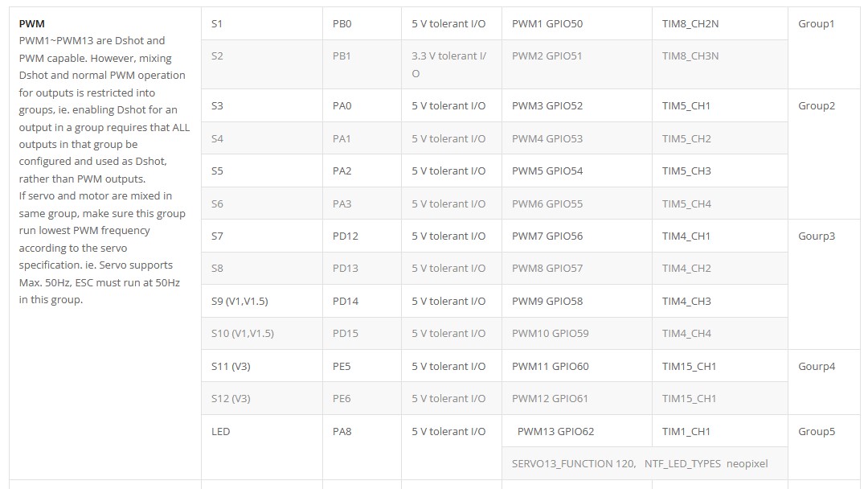Image resolution: width=868 pixels, height=489 pixels.
Task: Click the Group1 label
Action: coord(816,24)
